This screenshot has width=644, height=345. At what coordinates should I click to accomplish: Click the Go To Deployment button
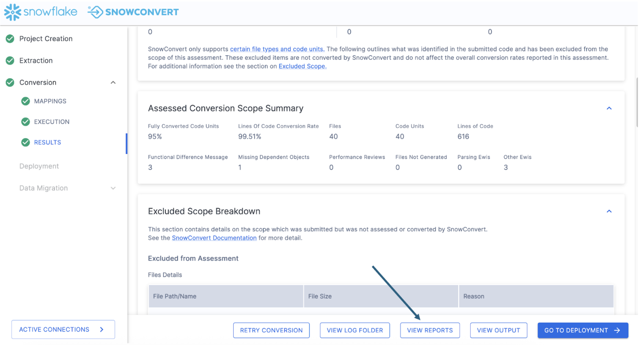[583, 331]
